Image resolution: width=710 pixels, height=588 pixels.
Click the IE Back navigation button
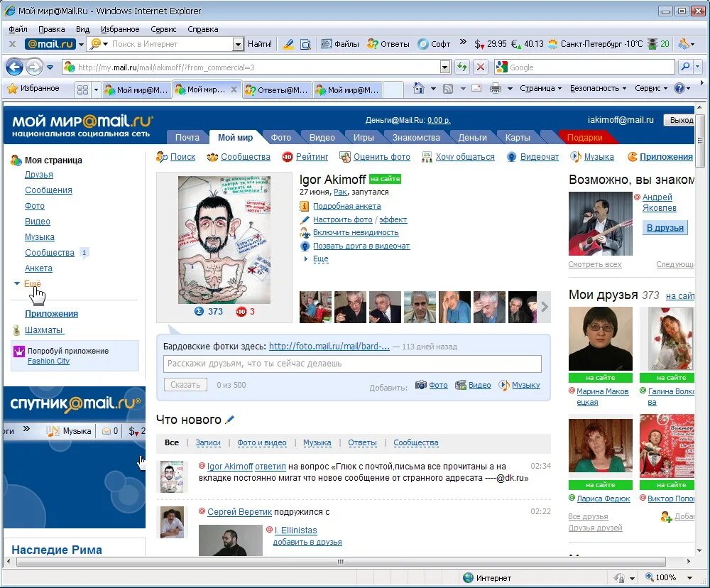[x=14, y=67]
